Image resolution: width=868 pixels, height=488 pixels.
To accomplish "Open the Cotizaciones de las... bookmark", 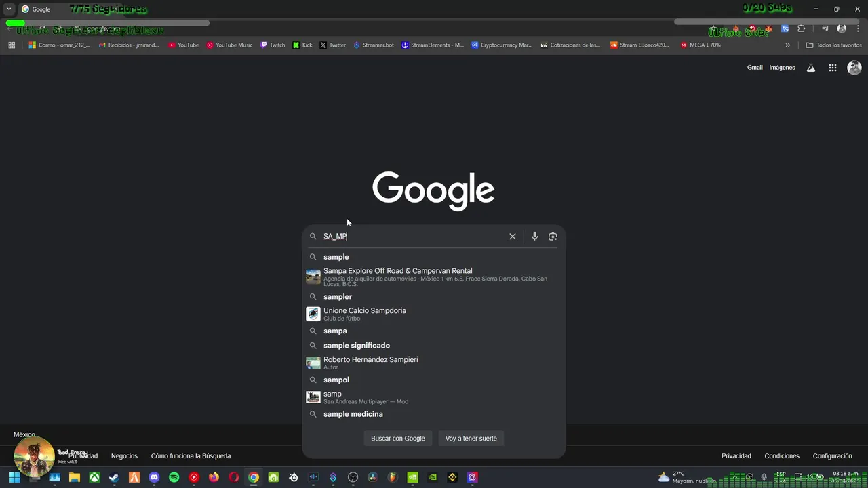I will click(571, 45).
